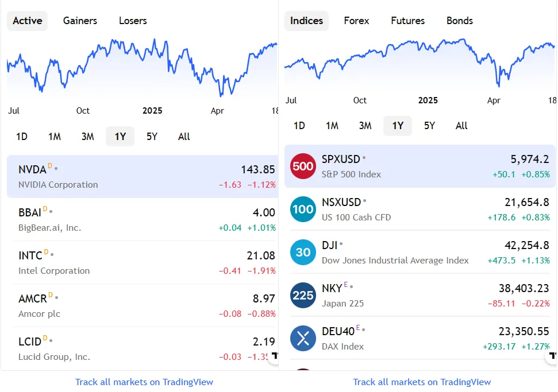Image resolution: width=558 pixels, height=392 pixels.
Task: Set stocks chart range to 1D
Action: (x=21, y=137)
